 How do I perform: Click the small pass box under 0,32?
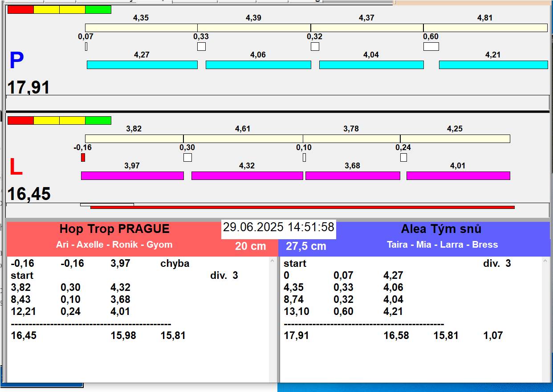315,46
